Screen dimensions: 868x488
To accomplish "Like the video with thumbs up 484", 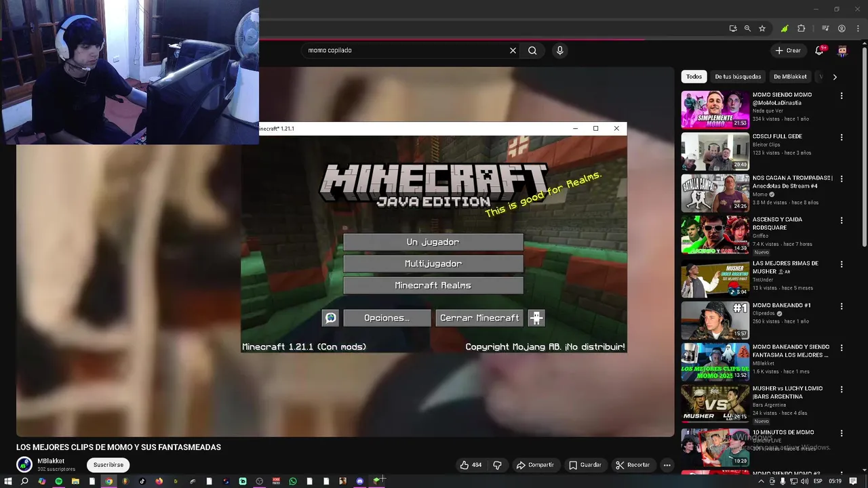I will (471, 465).
